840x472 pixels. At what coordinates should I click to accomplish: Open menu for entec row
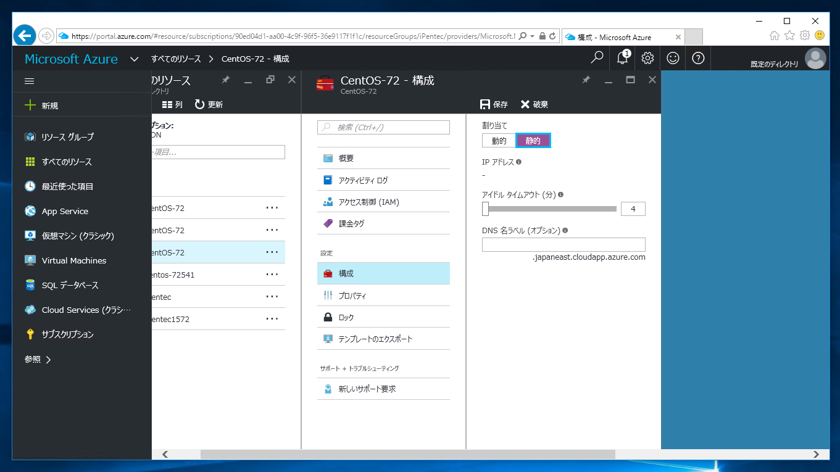tap(272, 297)
